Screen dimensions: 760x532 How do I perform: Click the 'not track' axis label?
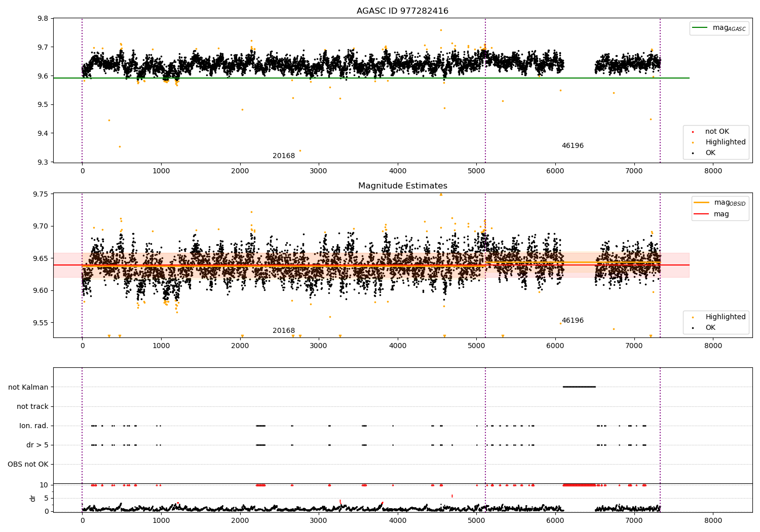click(x=32, y=406)
